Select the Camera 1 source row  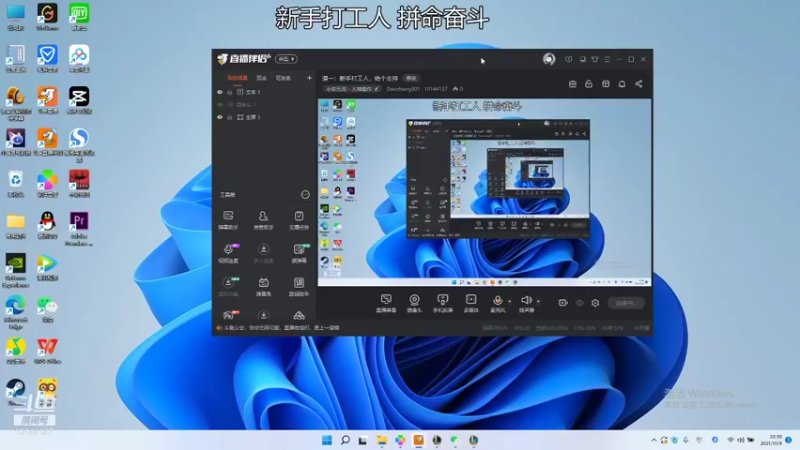point(264,105)
